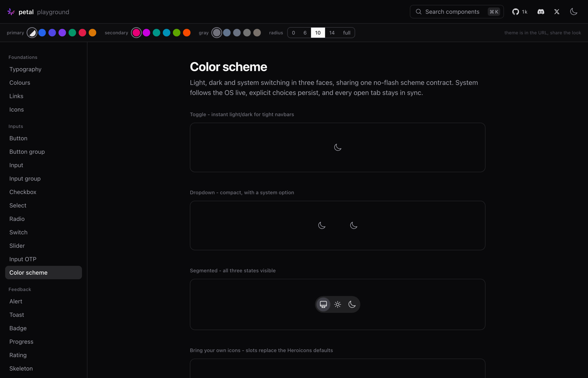Go to the Button component page
This screenshot has width=588, height=378.
point(44,138)
